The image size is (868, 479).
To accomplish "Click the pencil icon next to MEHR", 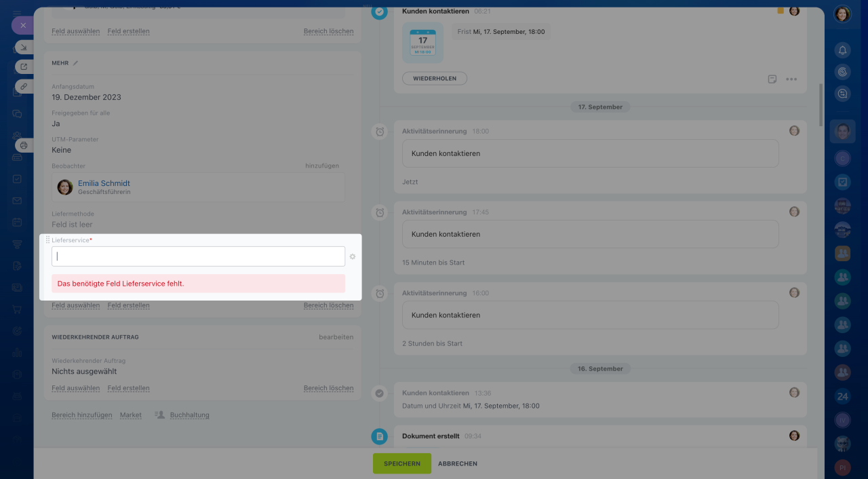I will [x=76, y=63].
